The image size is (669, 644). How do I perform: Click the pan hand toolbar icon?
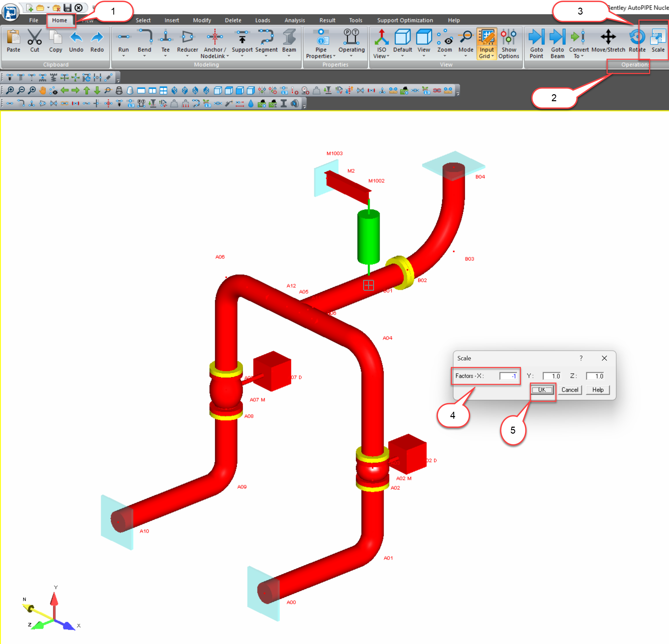pyautogui.click(x=42, y=90)
